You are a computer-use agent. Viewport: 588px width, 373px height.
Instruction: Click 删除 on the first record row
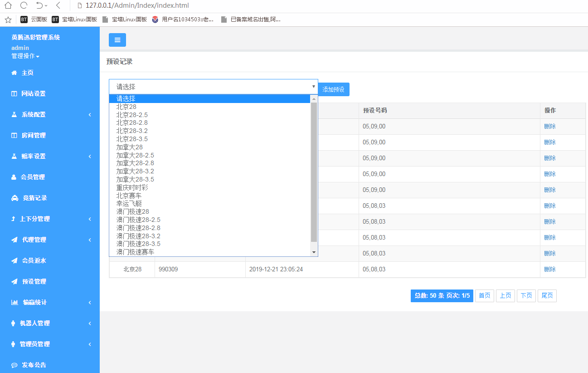(x=550, y=126)
